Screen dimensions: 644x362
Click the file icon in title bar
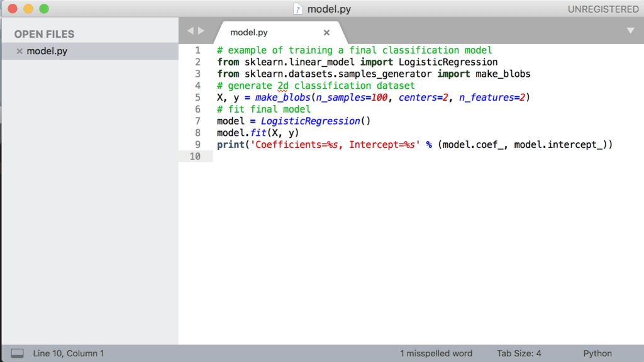click(297, 9)
